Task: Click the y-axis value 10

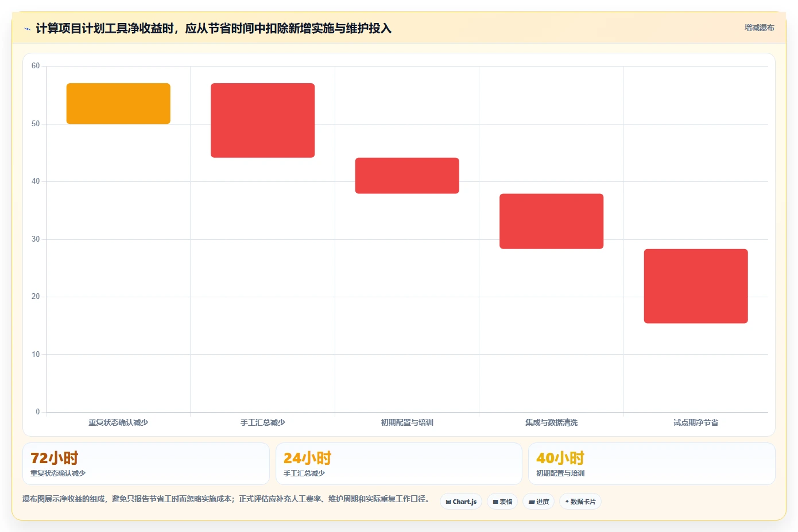Action: coord(36,355)
